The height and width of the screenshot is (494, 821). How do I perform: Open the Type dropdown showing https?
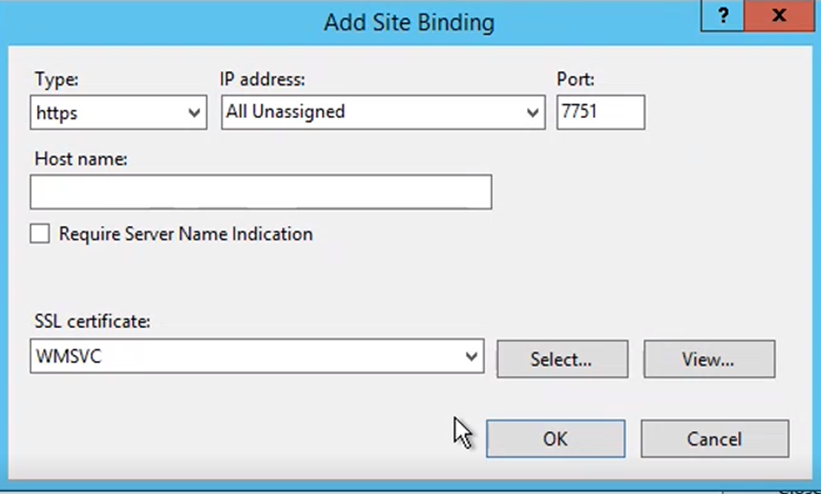pyautogui.click(x=118, y=112)
